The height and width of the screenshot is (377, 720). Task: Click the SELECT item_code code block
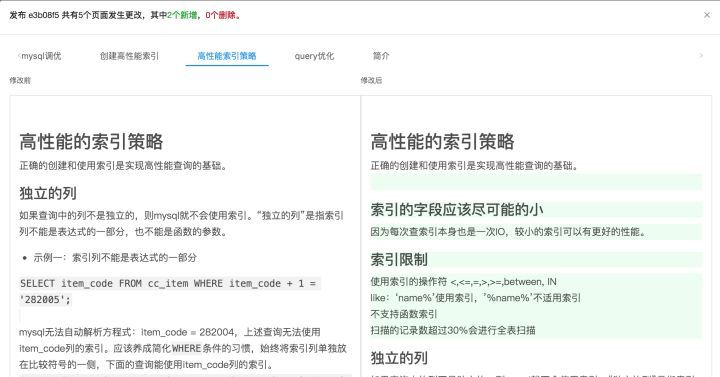[170, 292]
